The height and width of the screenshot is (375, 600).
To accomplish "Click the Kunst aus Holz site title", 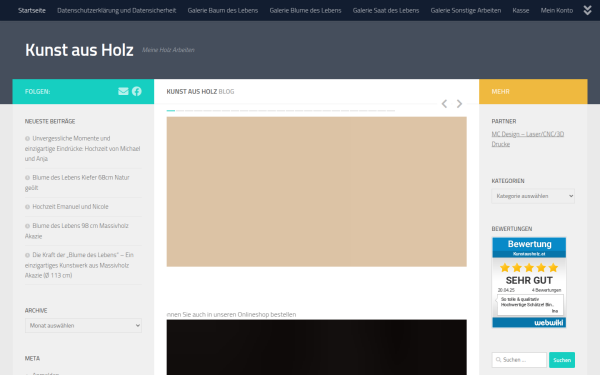I will tap(79, 50).
